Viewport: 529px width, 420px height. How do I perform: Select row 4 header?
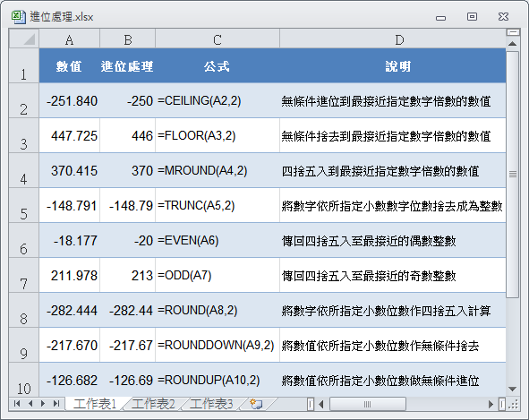23,170
